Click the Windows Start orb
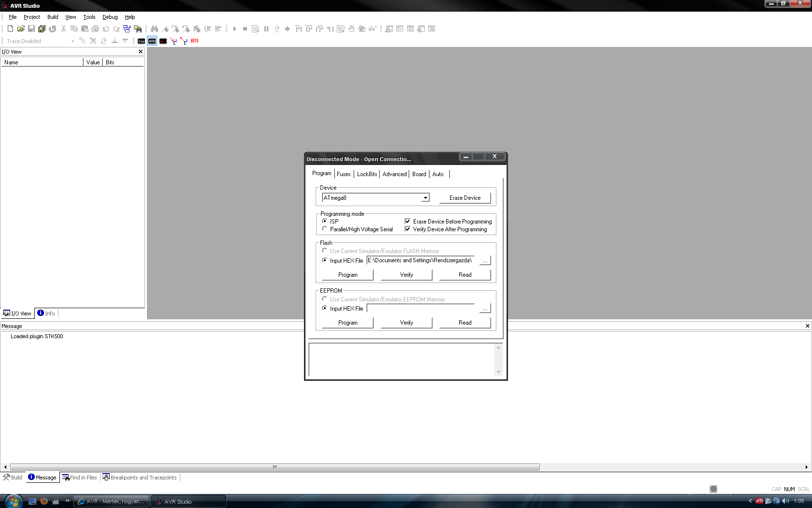This screenshot has width=812, height=508. click(x=13, y=501)
